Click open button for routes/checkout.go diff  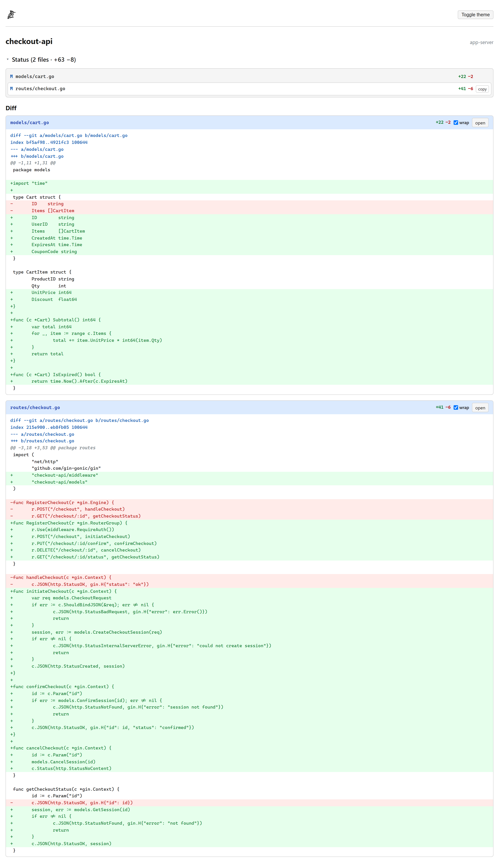[480, 408]
